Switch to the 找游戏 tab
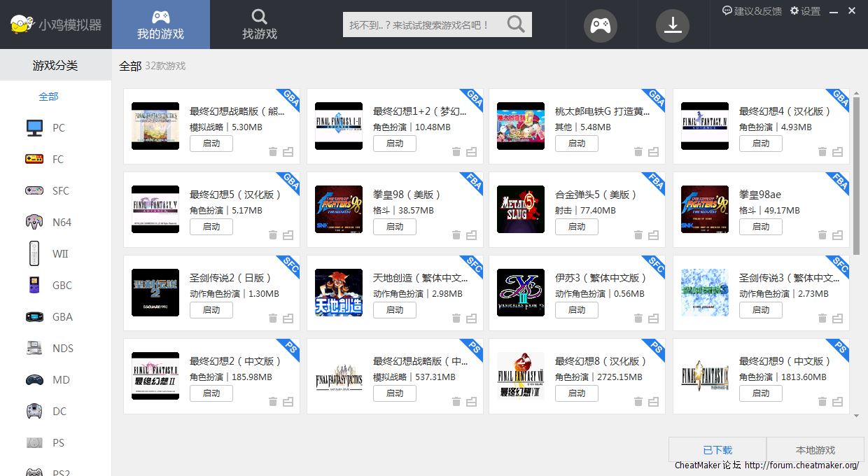868x476 pixels. (260, 25)
